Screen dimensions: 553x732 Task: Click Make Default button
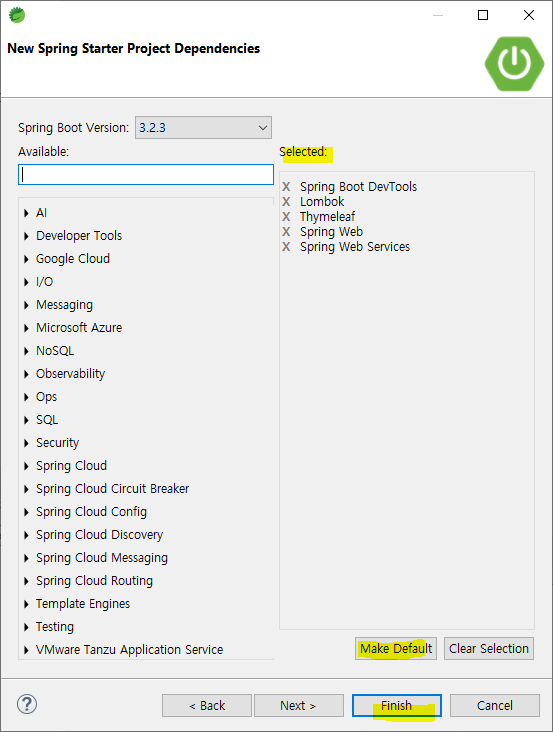(x=396, y=648)
